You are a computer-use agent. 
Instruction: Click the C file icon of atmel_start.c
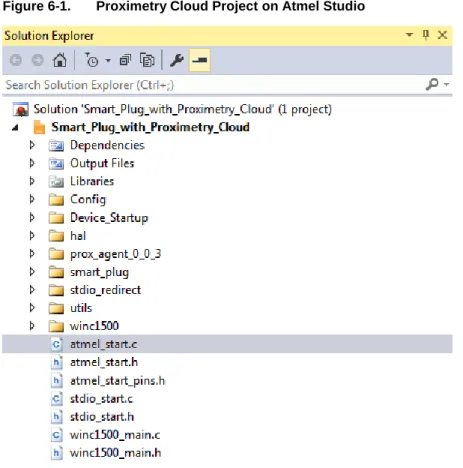(56, 344)
